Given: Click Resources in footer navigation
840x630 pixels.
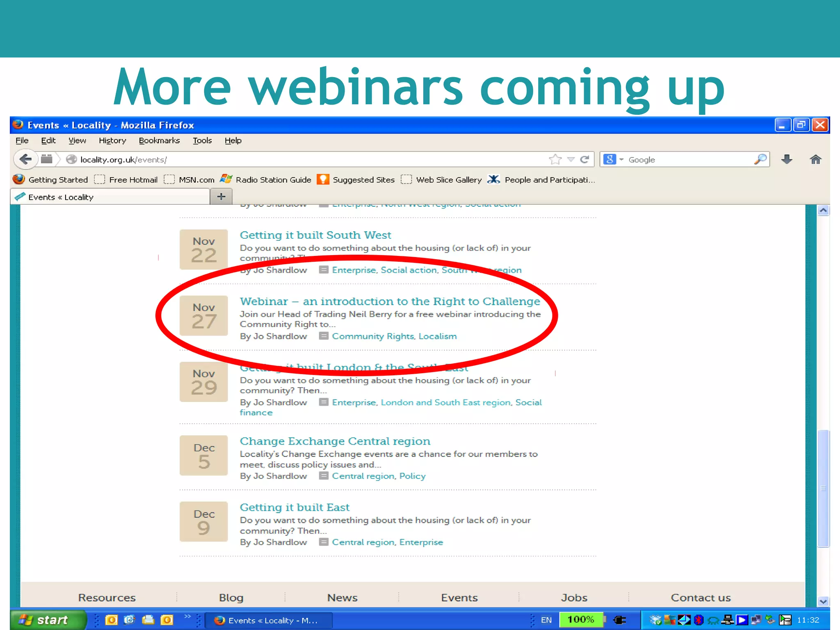Looking at the screenshot, I should point(107,598).
